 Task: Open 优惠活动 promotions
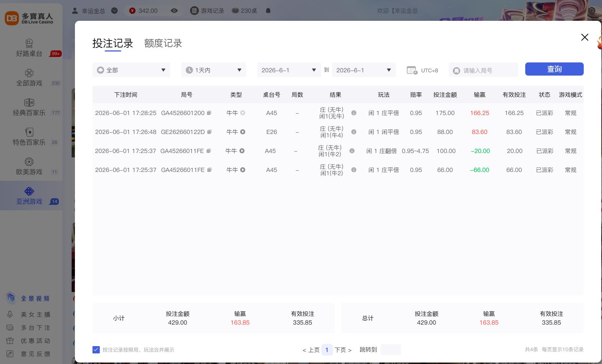click(29, 341)
